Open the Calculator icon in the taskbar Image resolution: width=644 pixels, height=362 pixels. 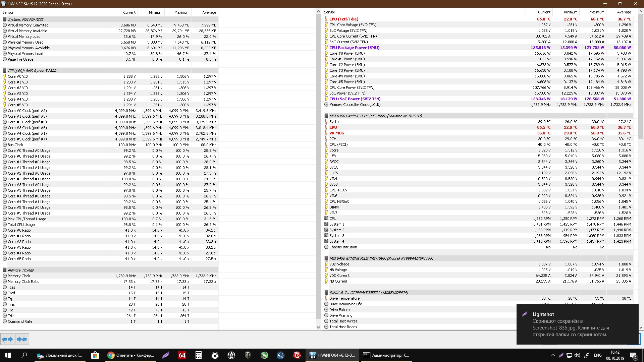click(x=199, y=355)
